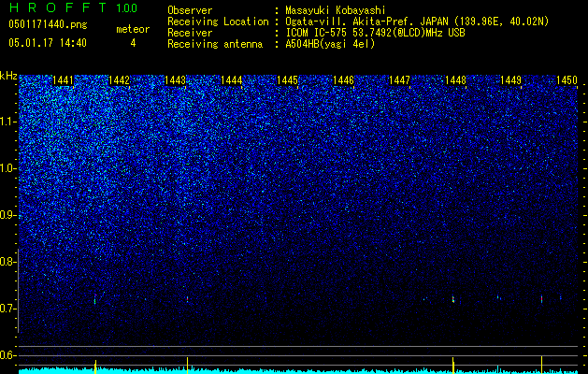This screenshot has height=374, width=588.
Task: Click the 1446 time axis label
Action: pyautogui.click(x=343, y=80)
